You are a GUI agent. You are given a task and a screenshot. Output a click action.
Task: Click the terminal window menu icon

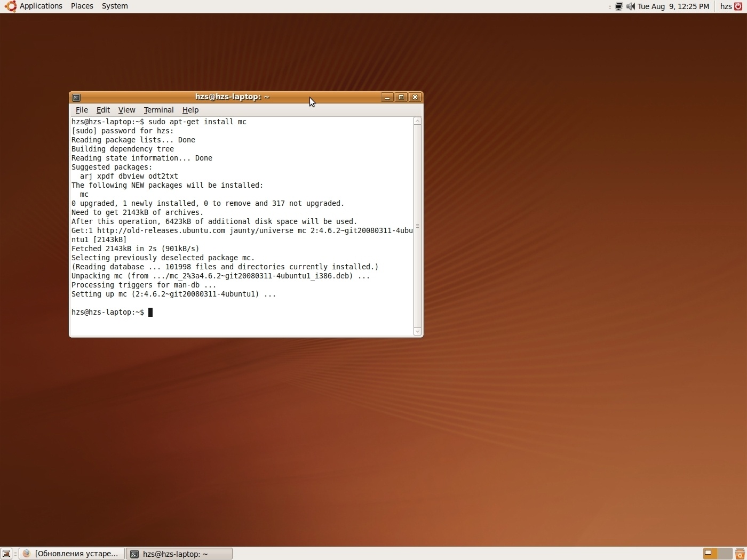[76, 98]
